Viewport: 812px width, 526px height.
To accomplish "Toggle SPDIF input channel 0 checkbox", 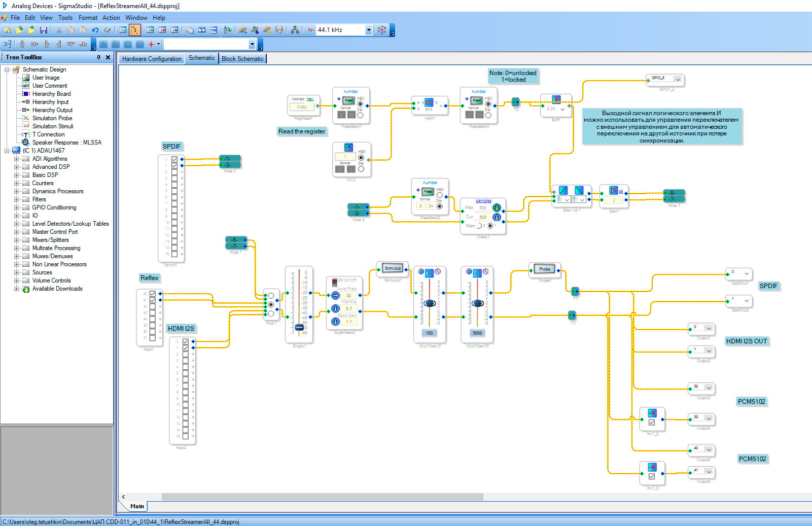I will [x=174, y=159].
